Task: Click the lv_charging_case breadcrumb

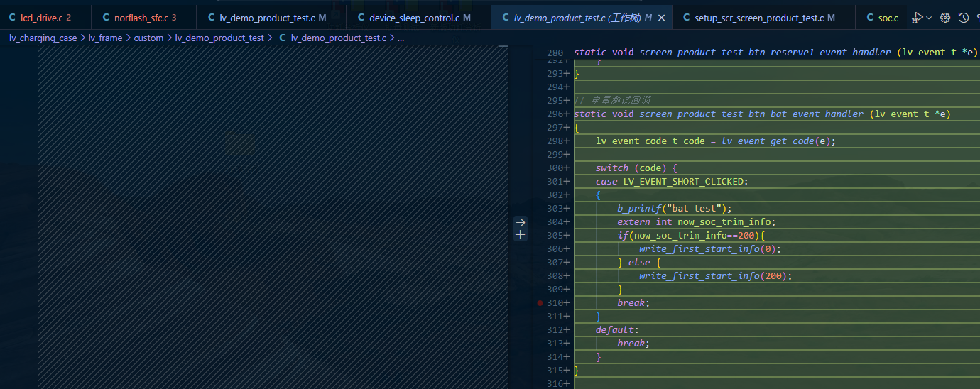Action: tap(43, 38)
